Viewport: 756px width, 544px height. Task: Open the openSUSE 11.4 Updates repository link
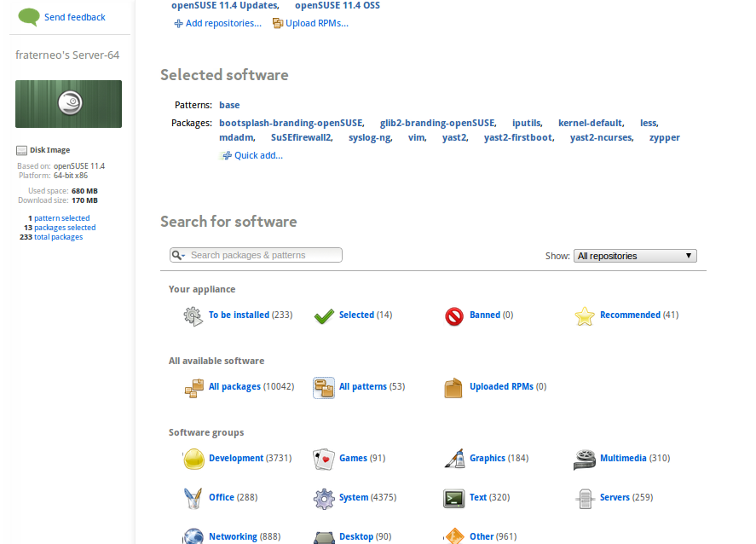coord(225,5)
